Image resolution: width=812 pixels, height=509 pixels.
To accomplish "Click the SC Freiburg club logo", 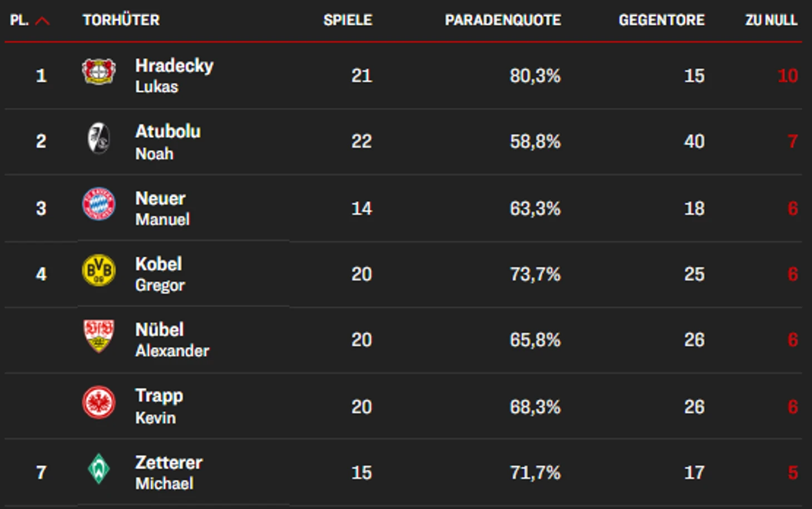I will (98, 138).
